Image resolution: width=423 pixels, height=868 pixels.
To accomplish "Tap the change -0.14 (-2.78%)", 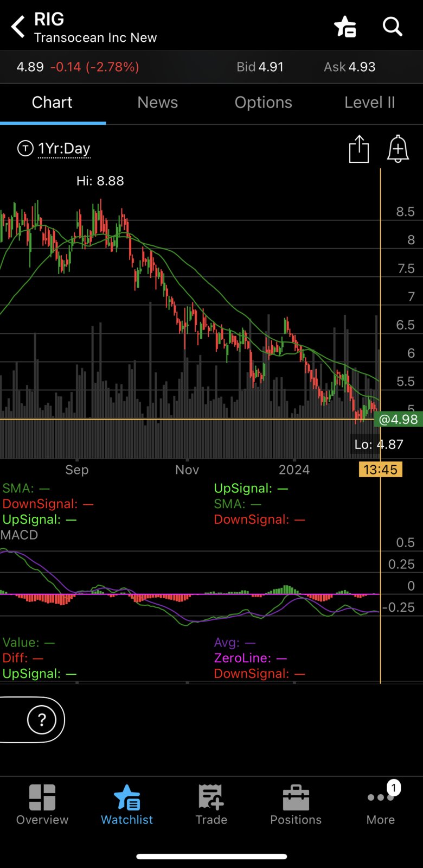I will coord(94,67).
